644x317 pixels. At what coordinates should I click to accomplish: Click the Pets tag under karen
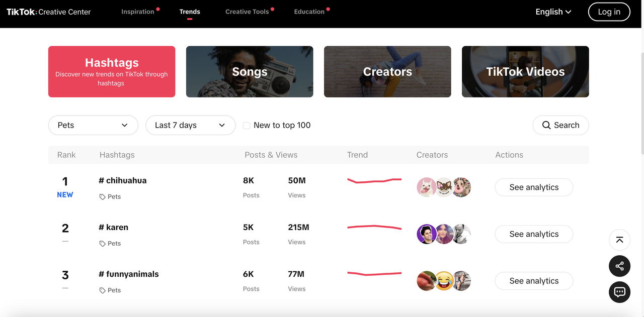(114, 244)
